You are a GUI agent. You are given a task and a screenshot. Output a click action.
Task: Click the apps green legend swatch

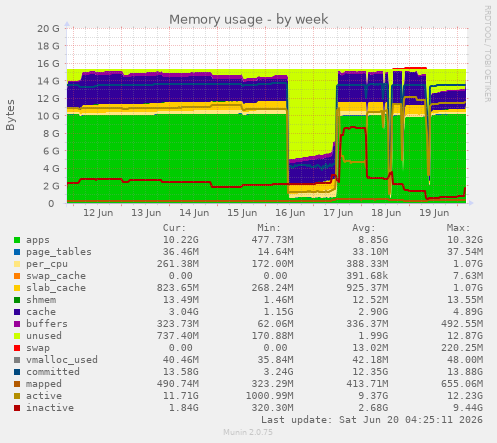pos(17,240)
